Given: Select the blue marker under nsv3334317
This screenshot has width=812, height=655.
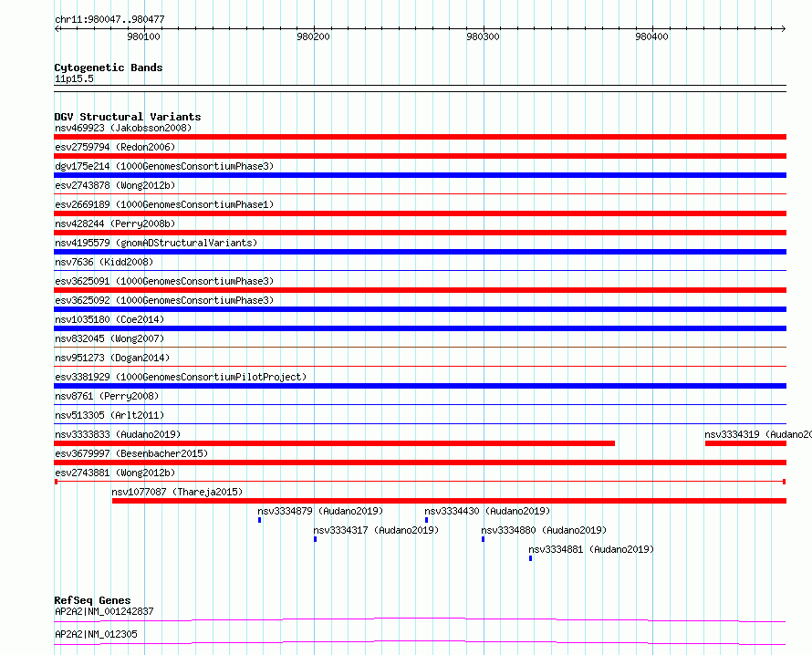Looking at the screenshot, I should 315,539.
